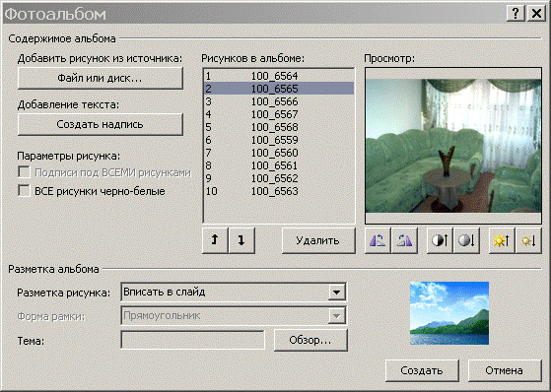The image size is (551, 392).
Task: Rotate picture counterclockwise
Action: click(x=378, y=240)
